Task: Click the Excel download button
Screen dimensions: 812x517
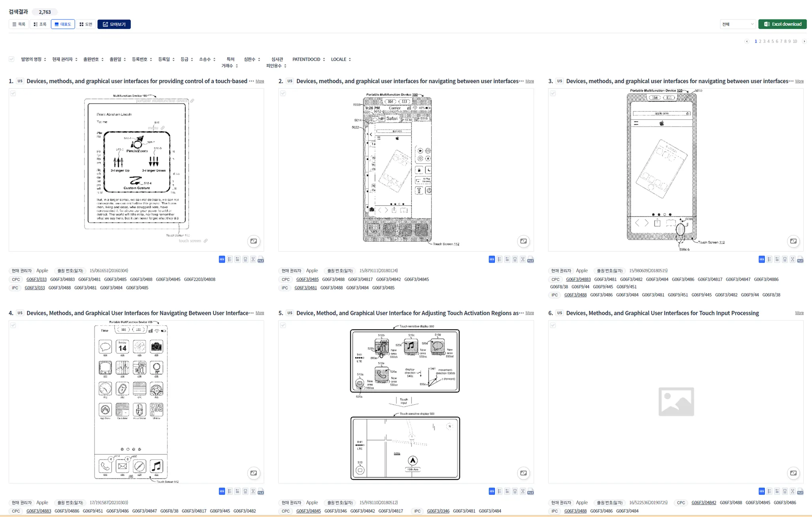Action: coord(782,24)
